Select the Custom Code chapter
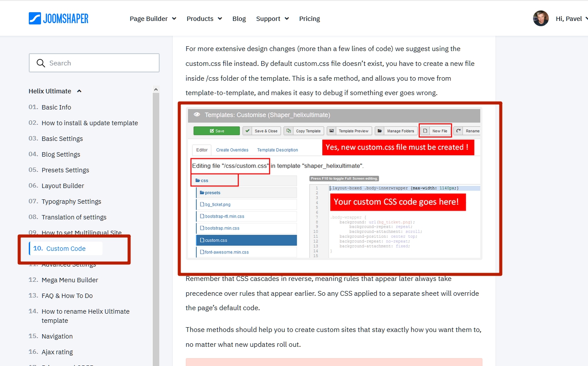 click(66, 249)
